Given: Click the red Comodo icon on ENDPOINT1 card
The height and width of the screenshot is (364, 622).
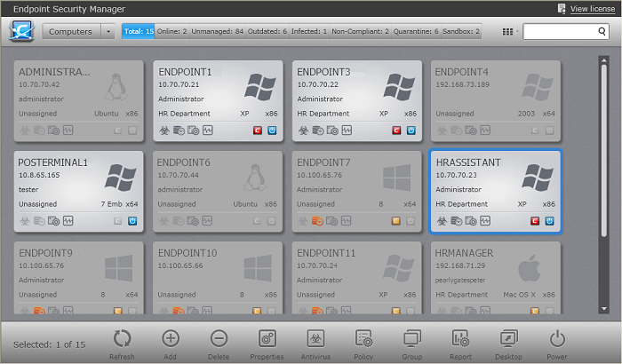Looking at the screenshot, I should 258,130.
